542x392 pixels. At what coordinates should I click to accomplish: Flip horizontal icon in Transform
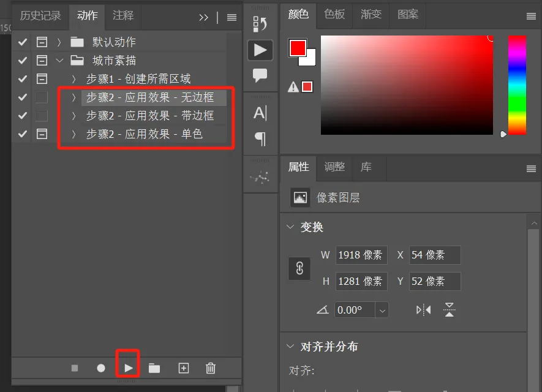423,310
